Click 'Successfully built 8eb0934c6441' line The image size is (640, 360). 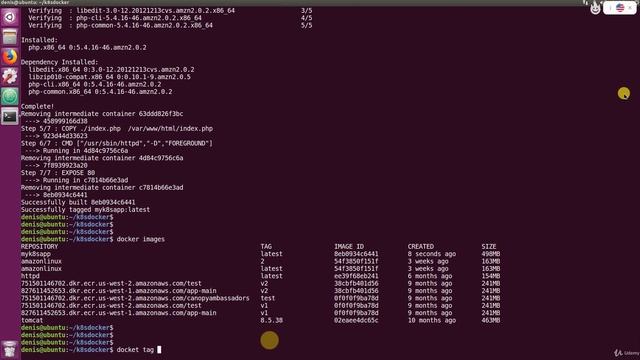[x=78, y=202]
